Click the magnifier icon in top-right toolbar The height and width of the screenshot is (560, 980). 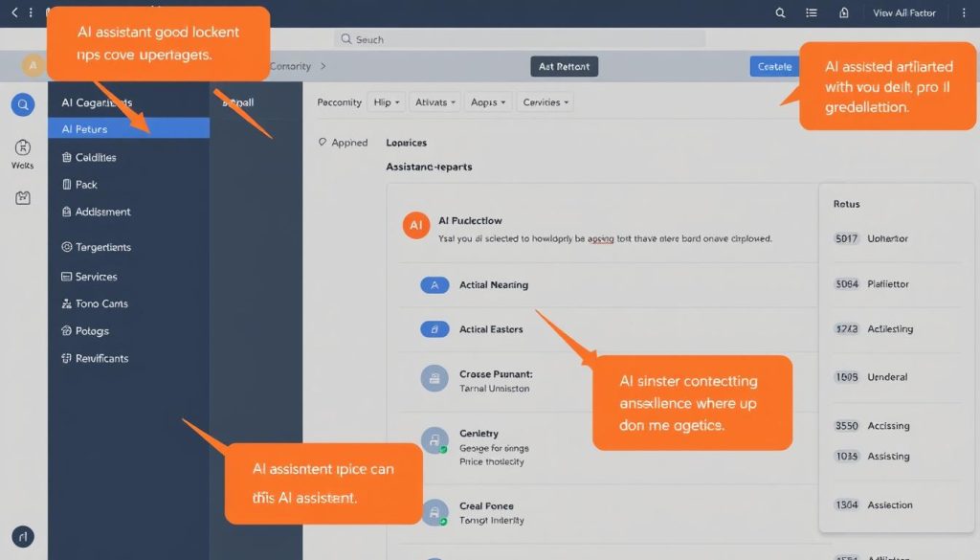(780, 13)
